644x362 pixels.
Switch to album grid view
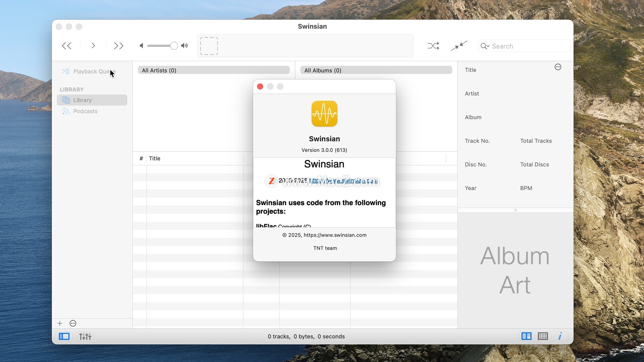pos(543,336)
